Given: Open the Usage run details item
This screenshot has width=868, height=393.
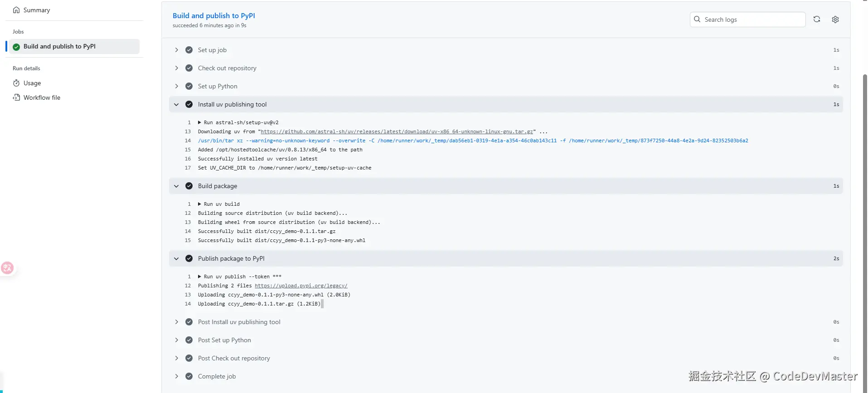Looking at the screenshot, I should pos(32,83).
